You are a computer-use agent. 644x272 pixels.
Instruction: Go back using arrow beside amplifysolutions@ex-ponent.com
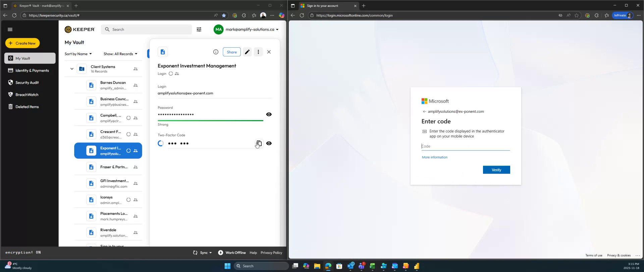pyautogui.click(x=424, y=112)
